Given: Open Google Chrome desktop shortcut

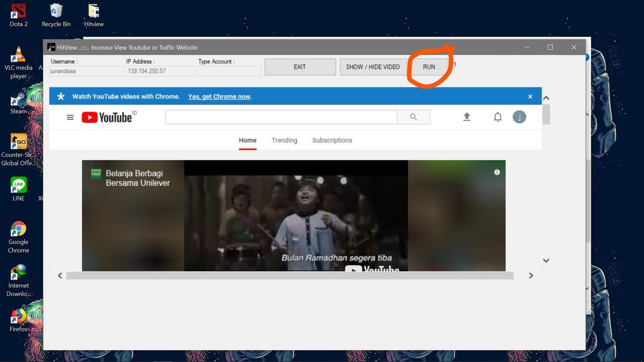Looking at the screenshot, I should [19, 237].
